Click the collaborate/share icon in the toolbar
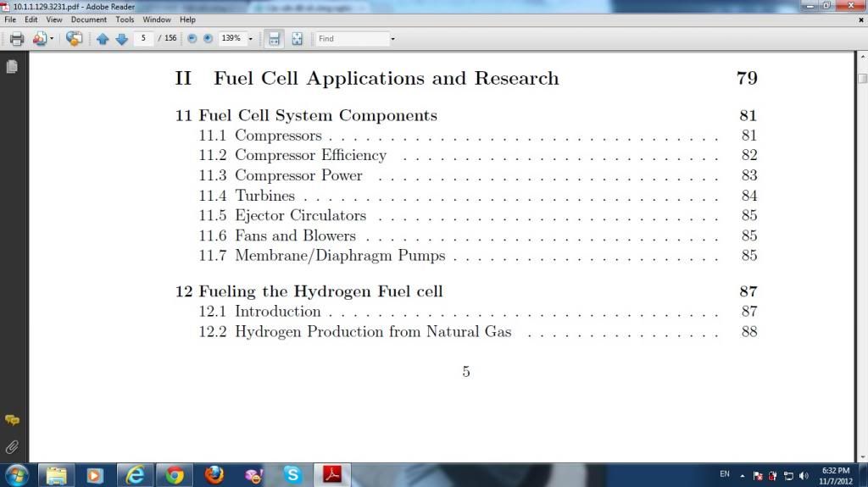Viewport: 868px width, 487px height. tap(75, 39)
